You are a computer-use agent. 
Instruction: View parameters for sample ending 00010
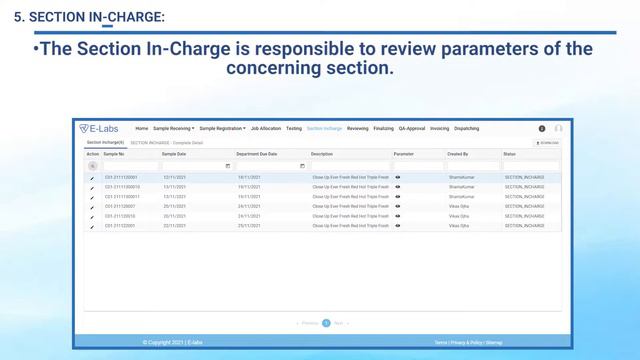398,187
